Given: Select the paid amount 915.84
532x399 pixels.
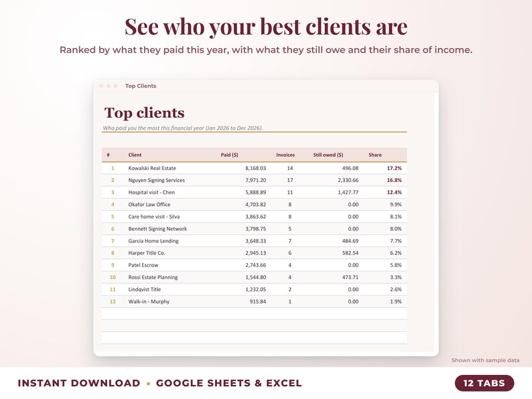Looking at the screenshot, I should pyautogui.click(x=258, y=302).
